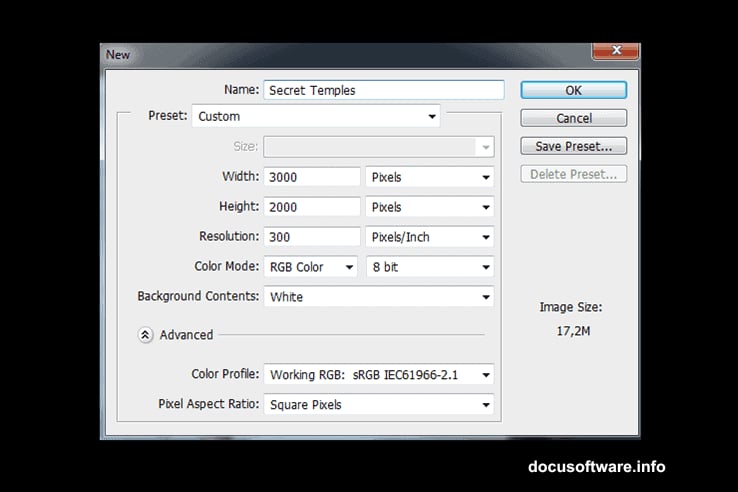The image size is (738, 492).
Task: Click the Name field containing Secret Temples
Action: point(383,90)
